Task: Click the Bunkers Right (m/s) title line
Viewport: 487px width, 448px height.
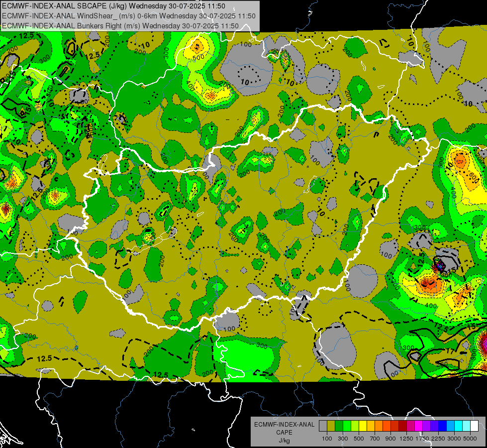Action: tap(120, 26)
